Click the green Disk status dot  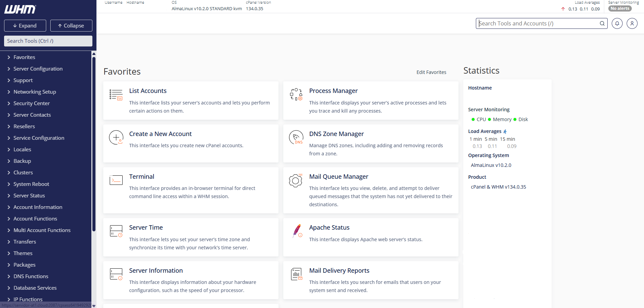click(x=515, y=119)
